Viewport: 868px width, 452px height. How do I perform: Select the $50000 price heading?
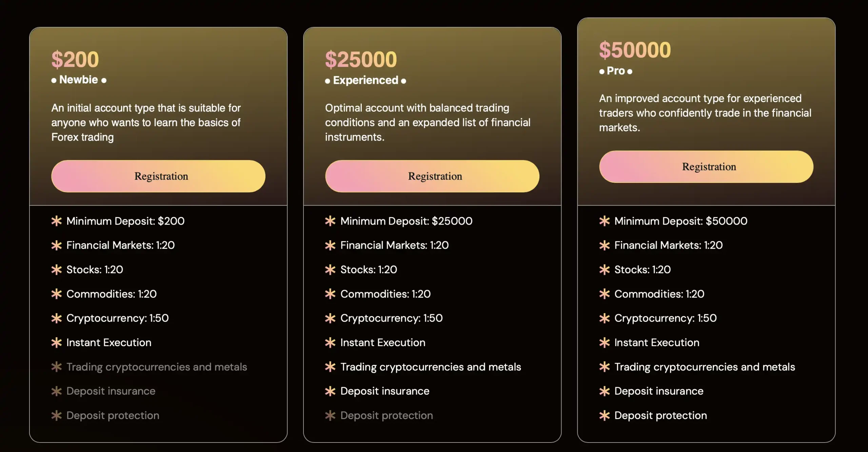click(x=635, y=50)
